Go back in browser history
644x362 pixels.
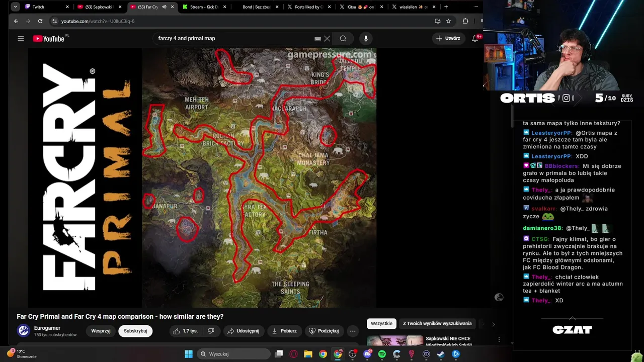(16, 21)
